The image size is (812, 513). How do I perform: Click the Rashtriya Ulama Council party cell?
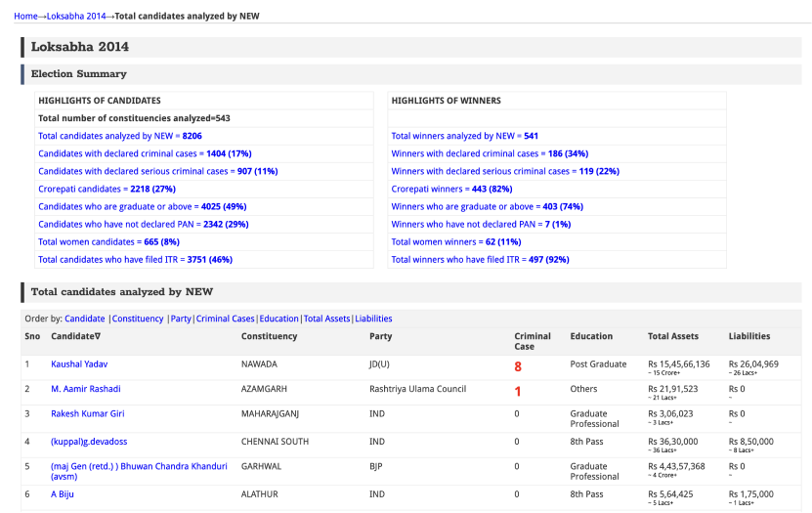417,389
